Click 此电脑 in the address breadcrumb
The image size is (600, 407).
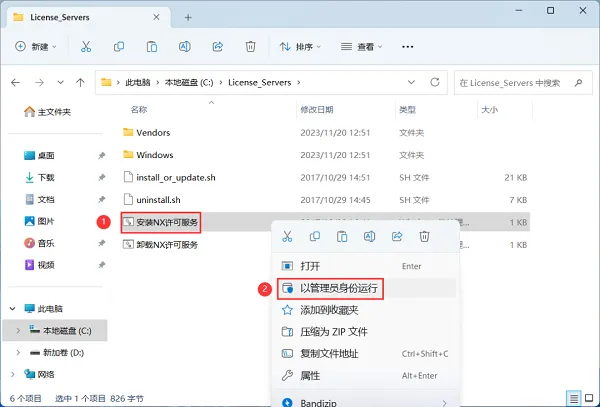138,83
